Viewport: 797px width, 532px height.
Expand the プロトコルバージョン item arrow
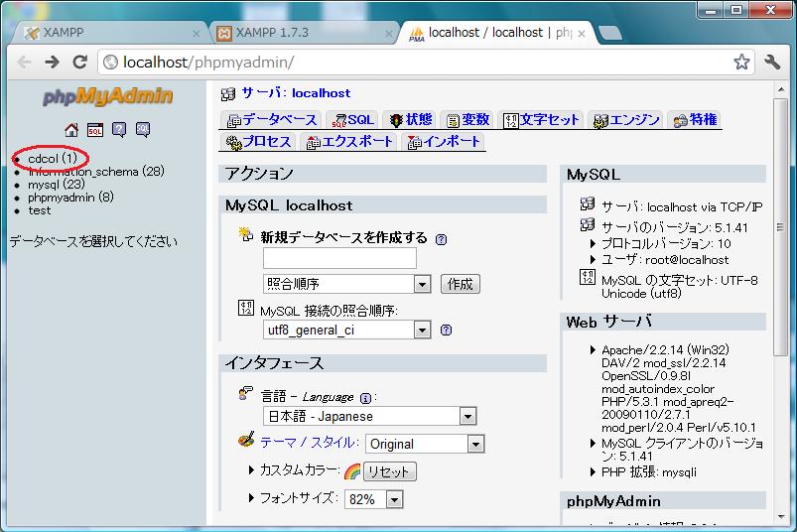point(593,244)
